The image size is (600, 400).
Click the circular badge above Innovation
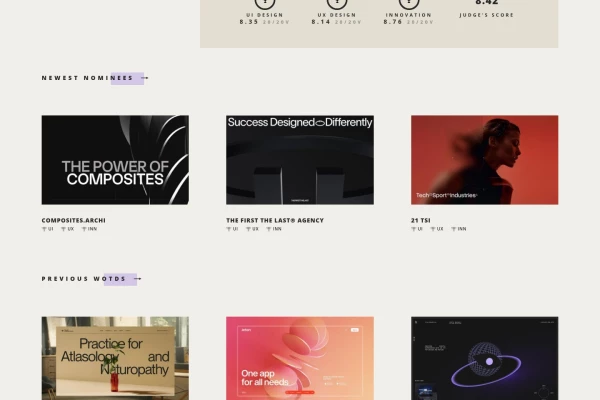409,3
